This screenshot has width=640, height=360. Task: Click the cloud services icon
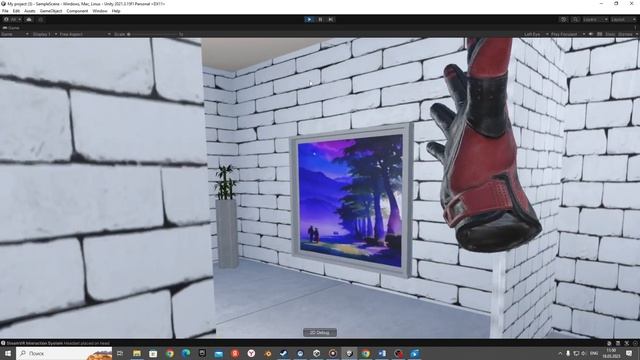(x=29, y=19)
